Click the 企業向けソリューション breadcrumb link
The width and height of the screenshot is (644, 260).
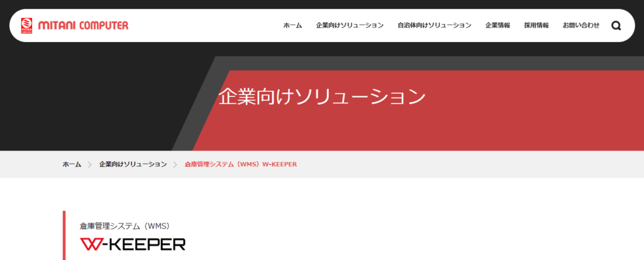click(x=133, y=164)
